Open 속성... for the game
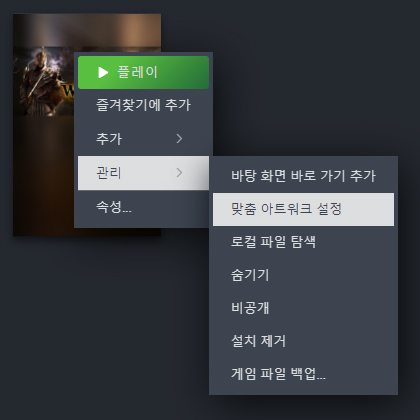Image resolution: width=420 pixels, height=420 pixels. click(143, 207)
